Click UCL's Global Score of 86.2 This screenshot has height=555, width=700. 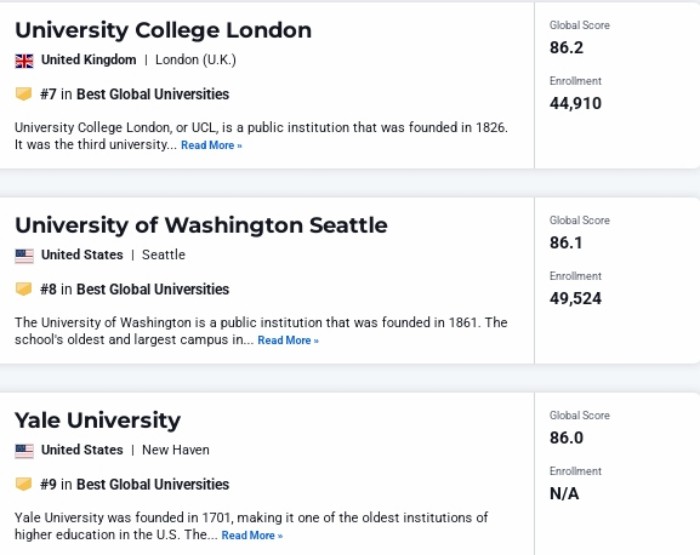[x=566, y=47]
